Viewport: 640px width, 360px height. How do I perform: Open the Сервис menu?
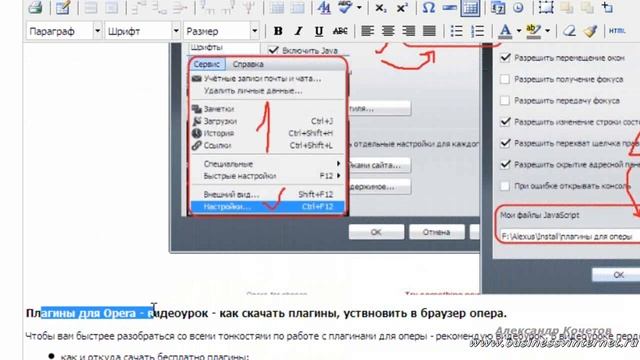pos(207,64)
